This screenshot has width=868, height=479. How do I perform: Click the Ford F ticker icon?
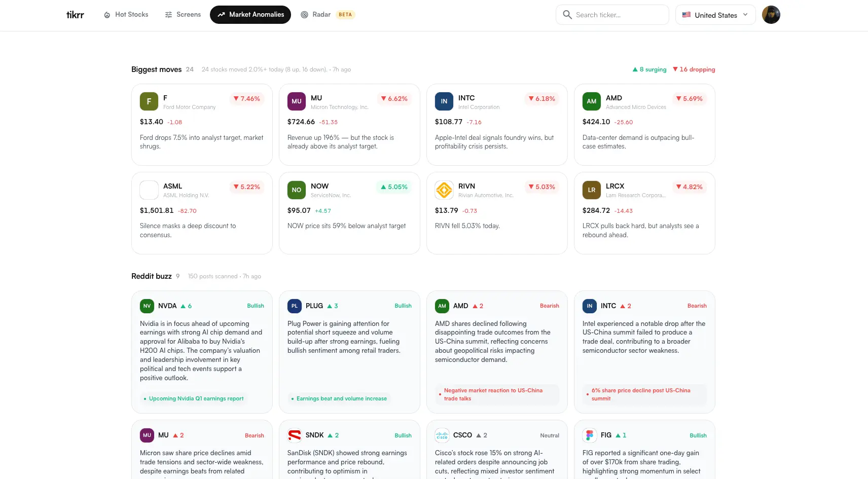[149, 101]
